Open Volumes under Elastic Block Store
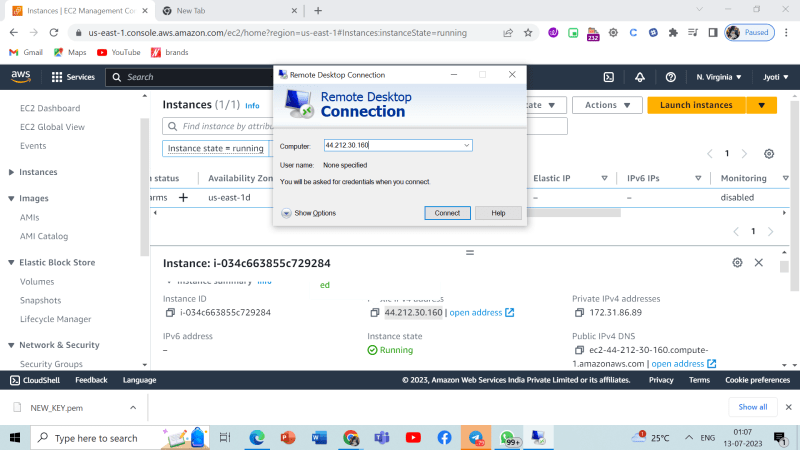This screenshot has width=800, height=450. (37, 282)
